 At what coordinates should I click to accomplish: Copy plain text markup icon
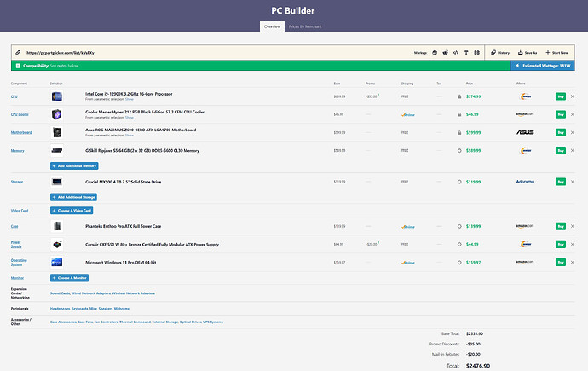click(466, 53)
